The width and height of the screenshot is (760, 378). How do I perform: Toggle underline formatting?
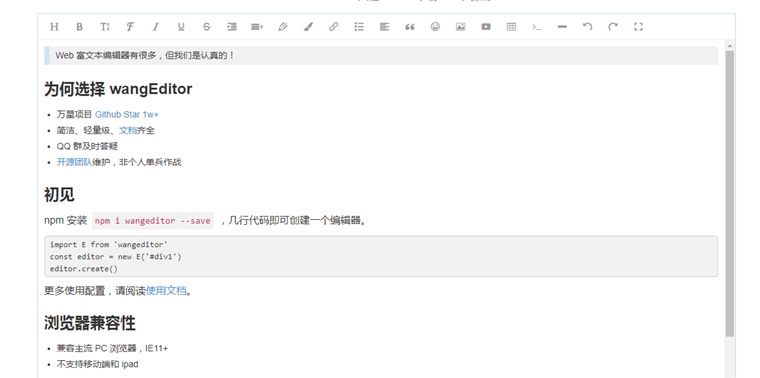tap(181, 27)
